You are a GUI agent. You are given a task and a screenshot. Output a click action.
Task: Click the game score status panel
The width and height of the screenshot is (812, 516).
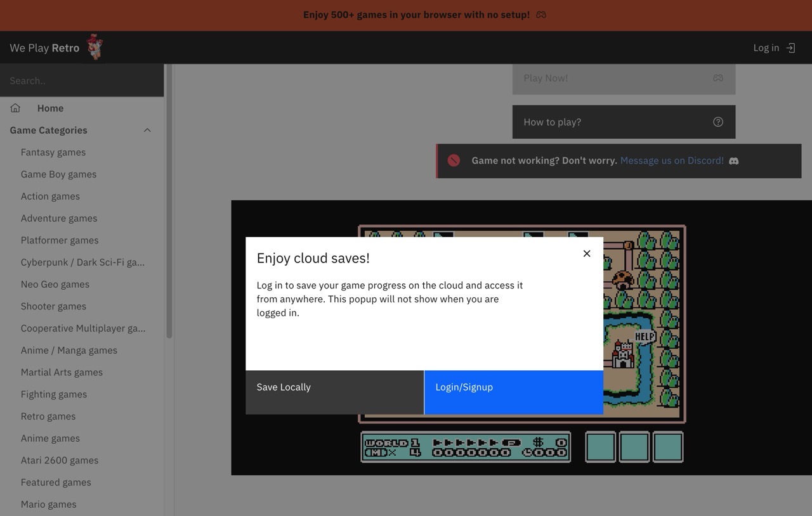coord(466,447)
